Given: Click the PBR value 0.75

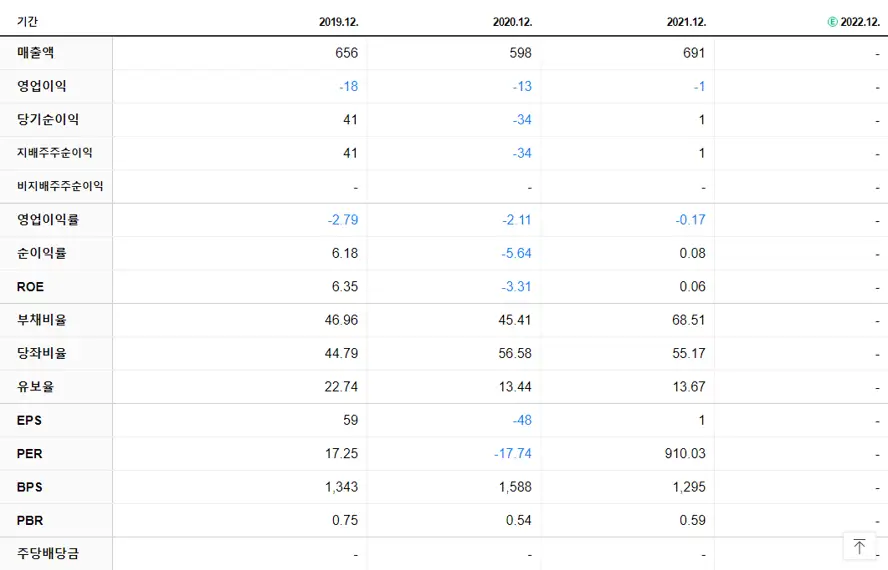Looking at the screenshot, I should [345, 521].
